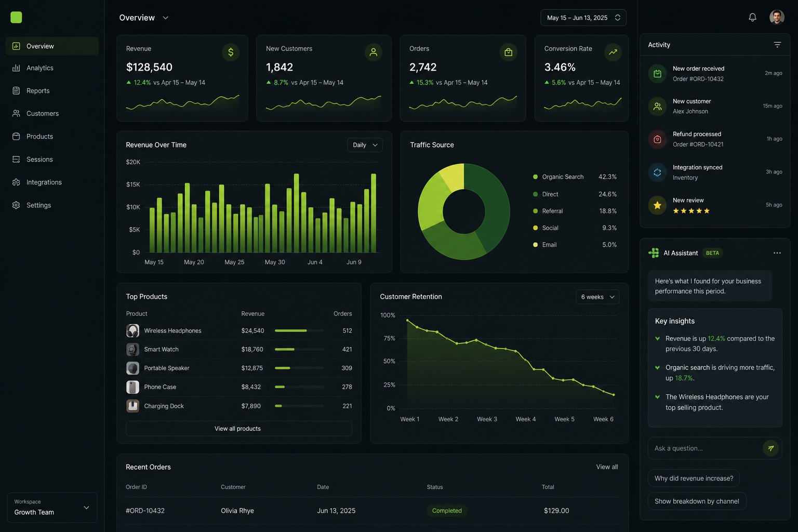The image size is (798, 532).
Task: Open AI Assistant more options menu
Action: point(777,253)
